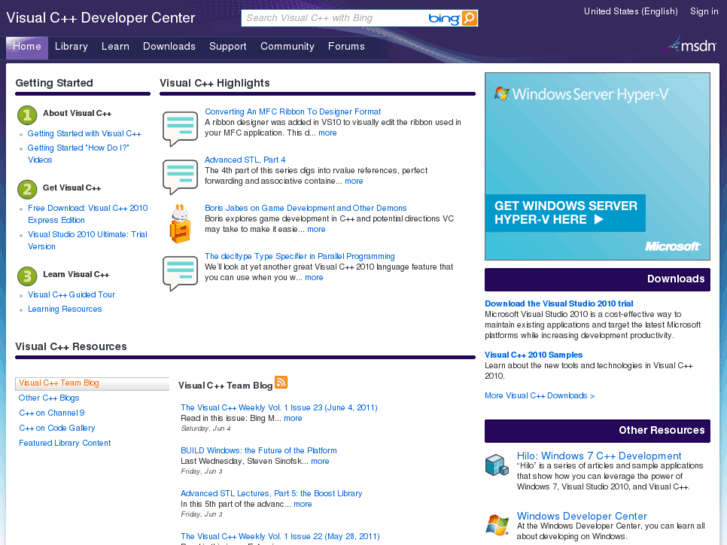Image resolution: width=727 pixels, height=545 pixels.
Task: Expand More Visual C++ Downloads link
Action: [539, 396]
